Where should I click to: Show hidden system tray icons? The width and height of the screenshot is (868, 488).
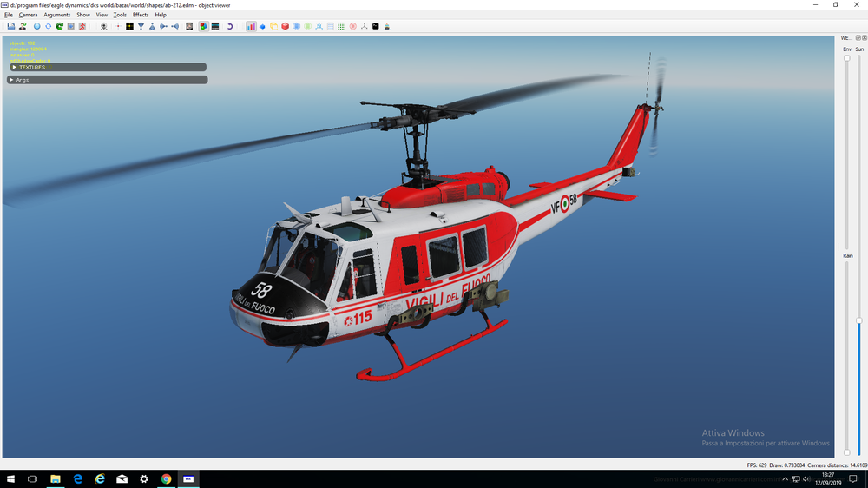coord(785,479)
